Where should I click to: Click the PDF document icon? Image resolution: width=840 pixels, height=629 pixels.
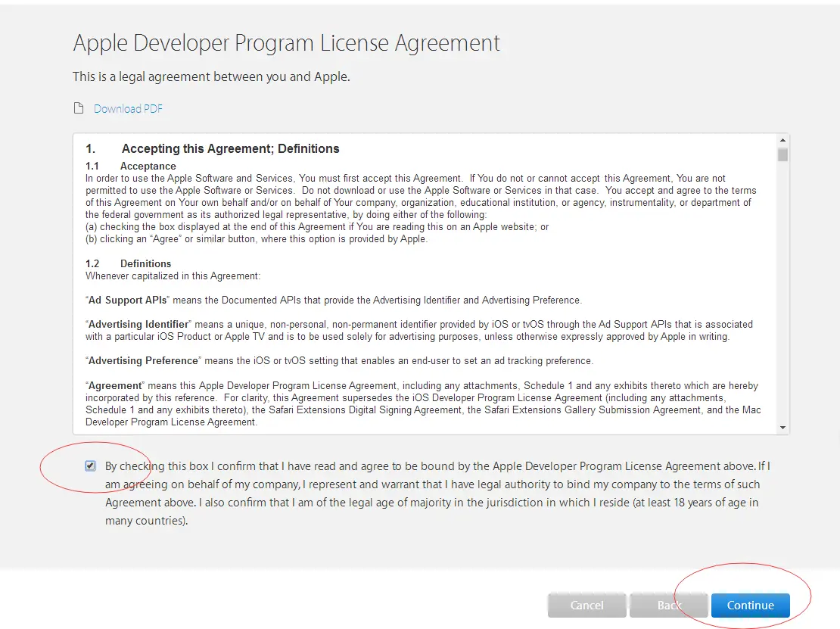[x=79, y=108]
